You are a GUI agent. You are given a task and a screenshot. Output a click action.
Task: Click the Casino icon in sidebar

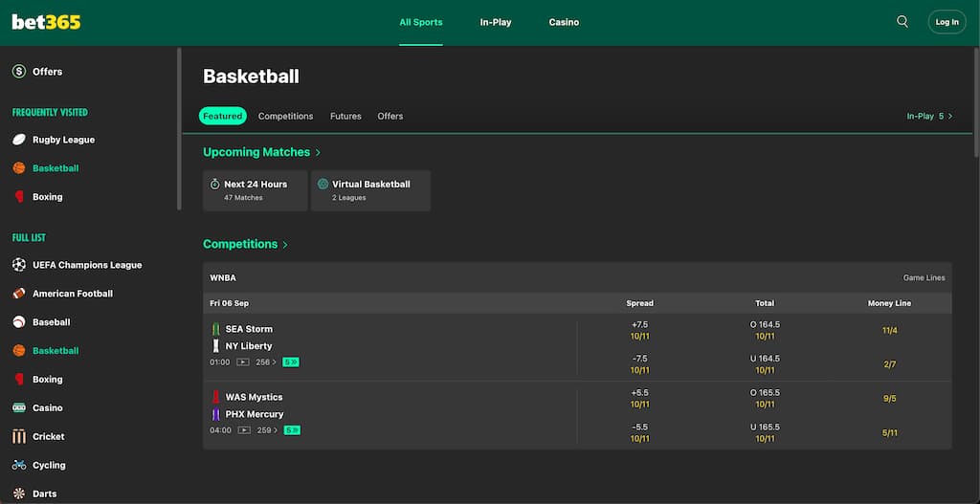tap(19, 407)
